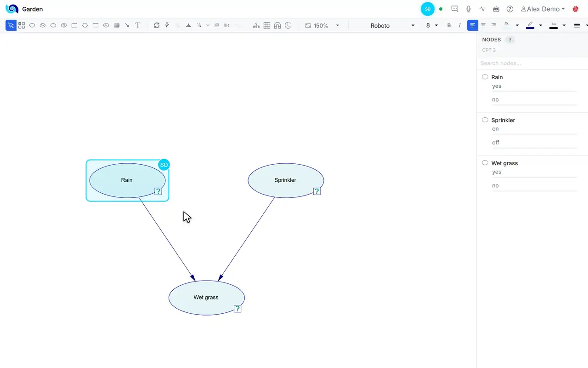Image resolution: width=588 pixels, height=368 pixels.
Task: Show the bar chart view
Action: pos(188,25)
